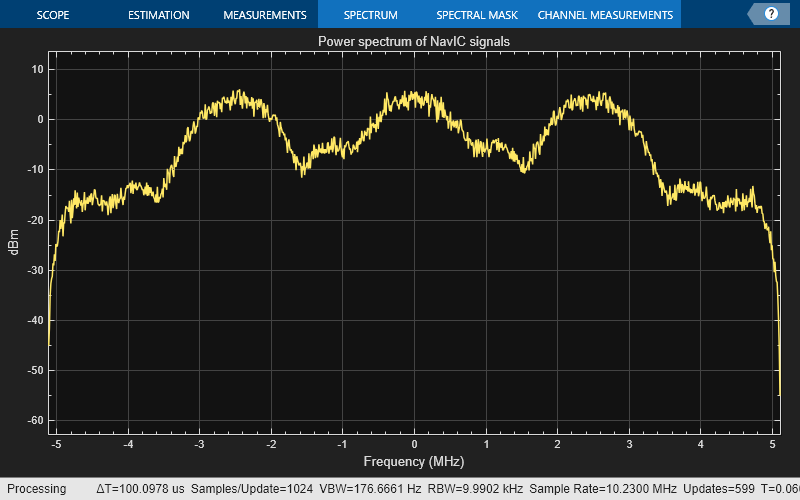Viewport: 800px width, 500px height.
Task: Click the 0 tick label on frequency axis
Action: [414, 444]
